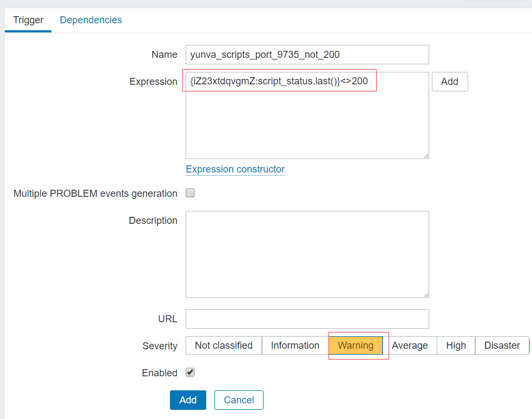Open the Expression constructor link
Screen dimensions: 532x419
pyautogui.click(x=235, y=169)
